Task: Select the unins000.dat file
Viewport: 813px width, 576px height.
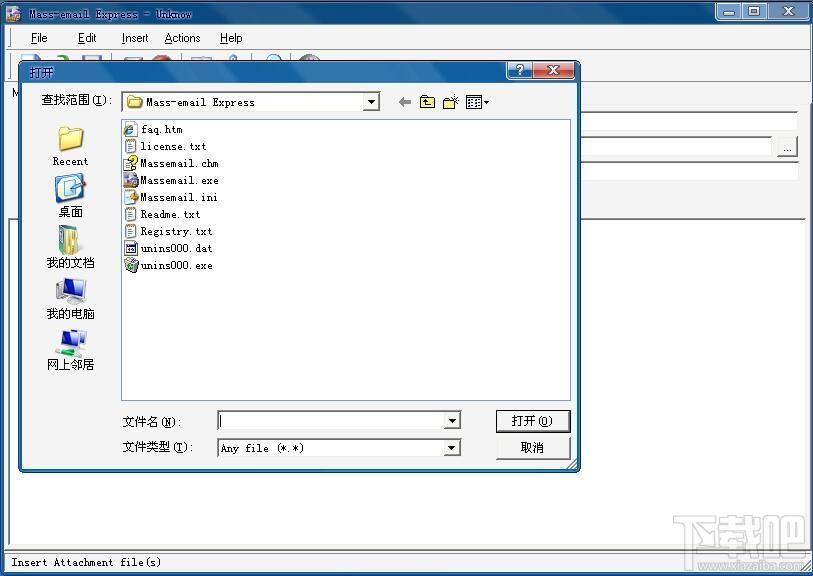Action: [169, 248]
